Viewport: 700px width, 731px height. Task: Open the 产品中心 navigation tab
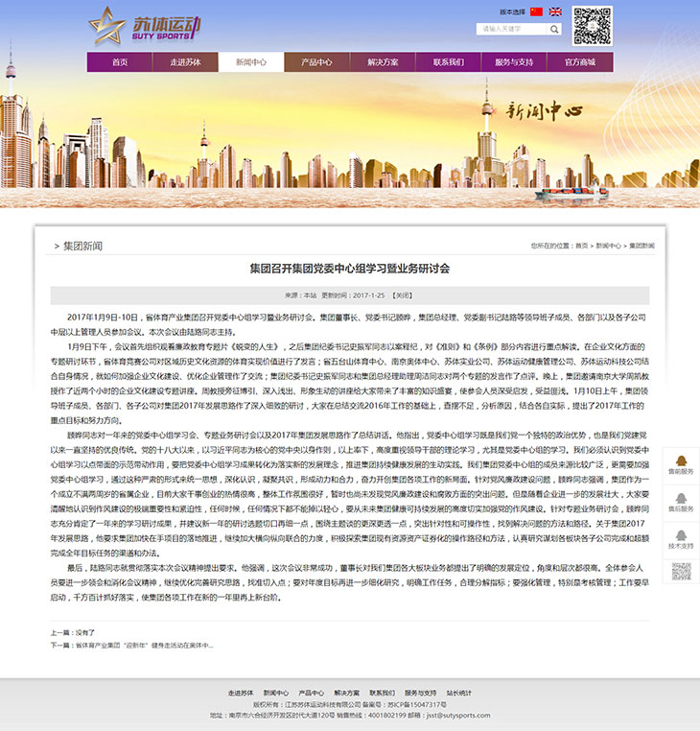[316, 62]
